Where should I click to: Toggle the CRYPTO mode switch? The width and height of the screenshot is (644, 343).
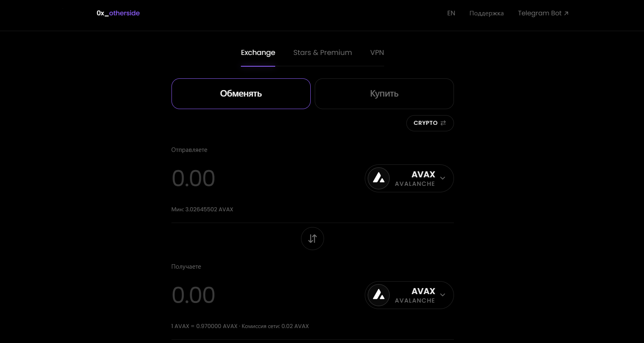pos(430,123)
